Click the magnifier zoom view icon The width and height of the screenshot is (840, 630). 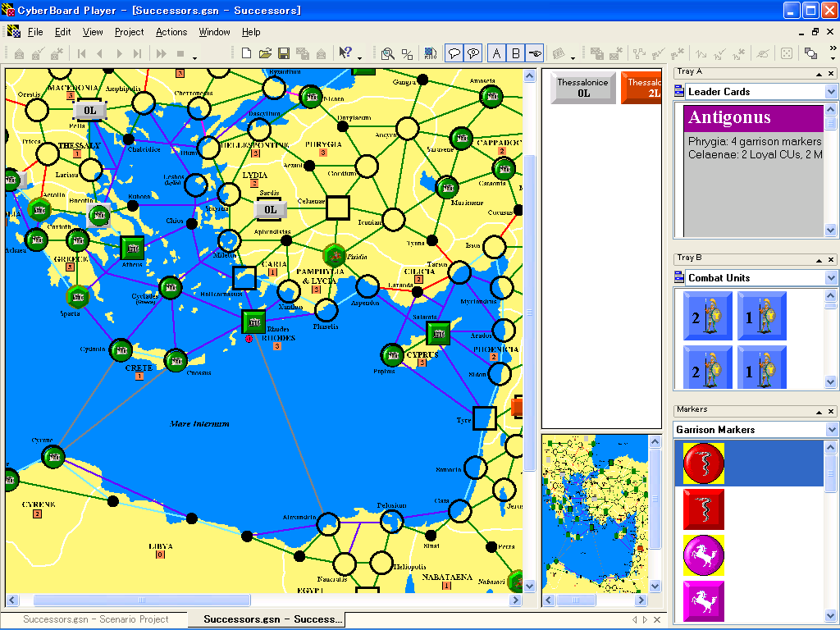tap(388, 53)
